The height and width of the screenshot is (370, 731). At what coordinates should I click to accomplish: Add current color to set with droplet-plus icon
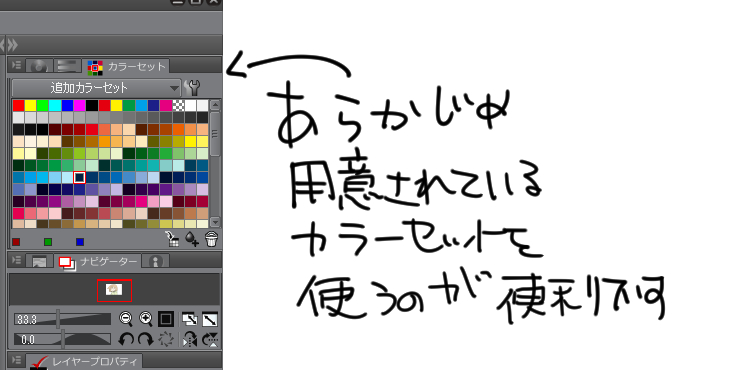pos(192,239)
